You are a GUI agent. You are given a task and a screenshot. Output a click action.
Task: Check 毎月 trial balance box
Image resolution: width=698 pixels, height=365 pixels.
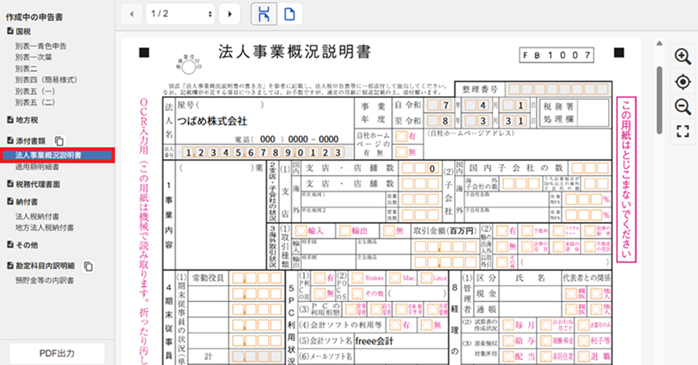(x=508, y=325)
